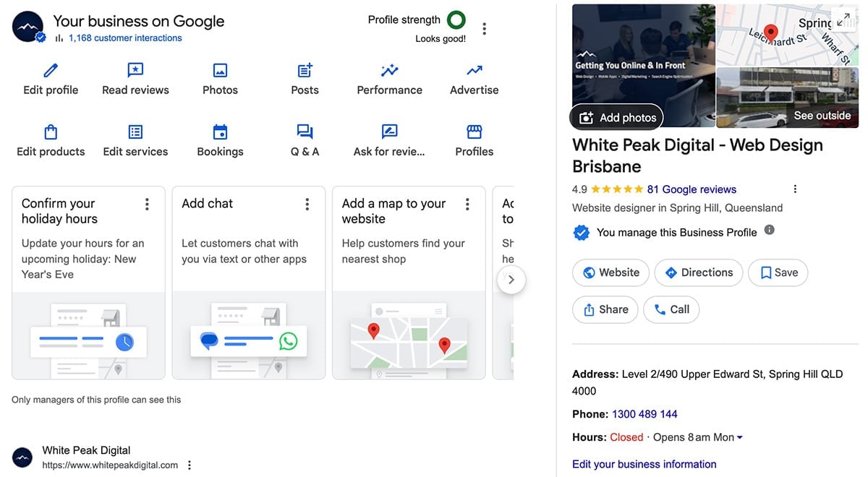The width and height of the screenshot is (868, 477).
Task: Open Edit your business information link
Action: point(644,464)
